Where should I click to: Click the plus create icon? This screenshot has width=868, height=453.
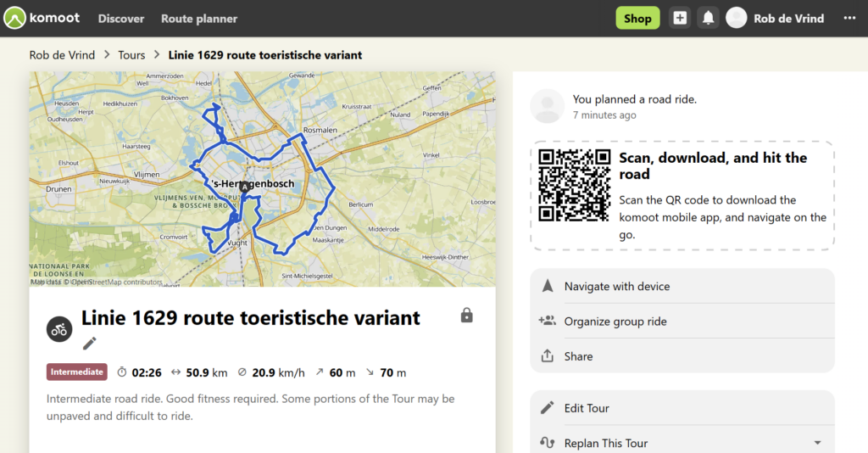coord(679,18)
